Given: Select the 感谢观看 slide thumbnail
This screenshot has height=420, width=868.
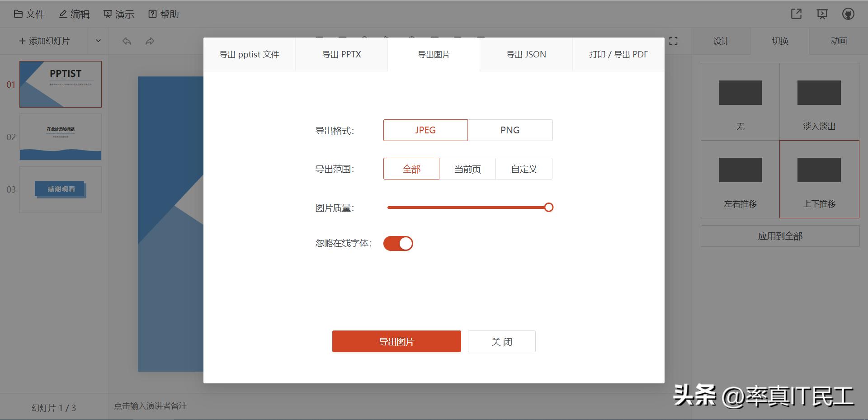Looking at the screenshot, I should [x=61, y=189].
